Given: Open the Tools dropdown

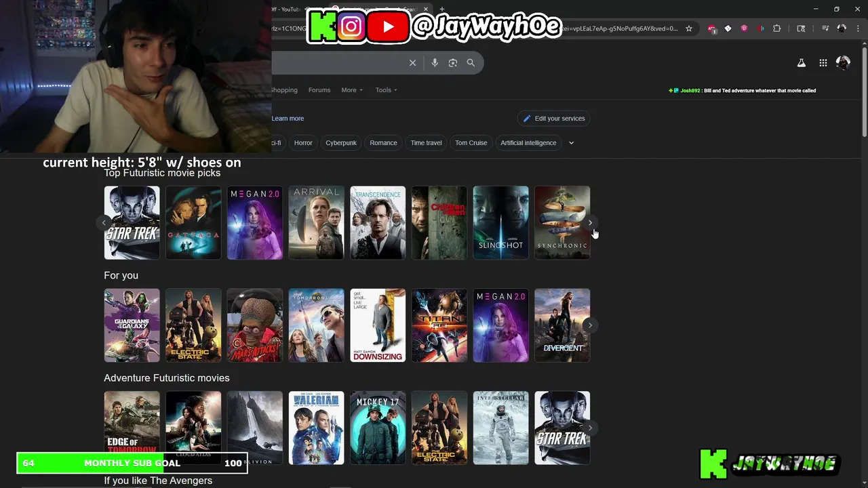Looking at the screenshot, I should [x=387, y=90].
